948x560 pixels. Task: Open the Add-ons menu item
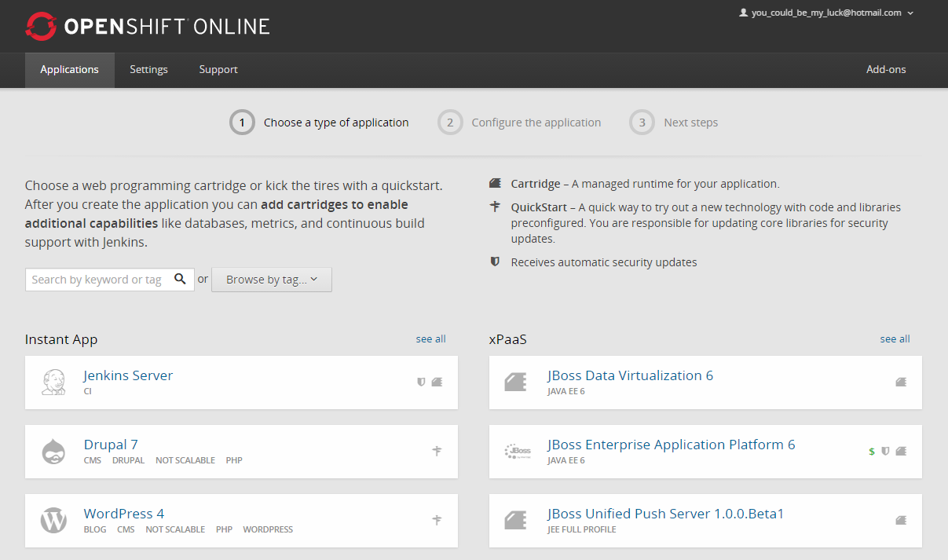(x=886, y=70)
